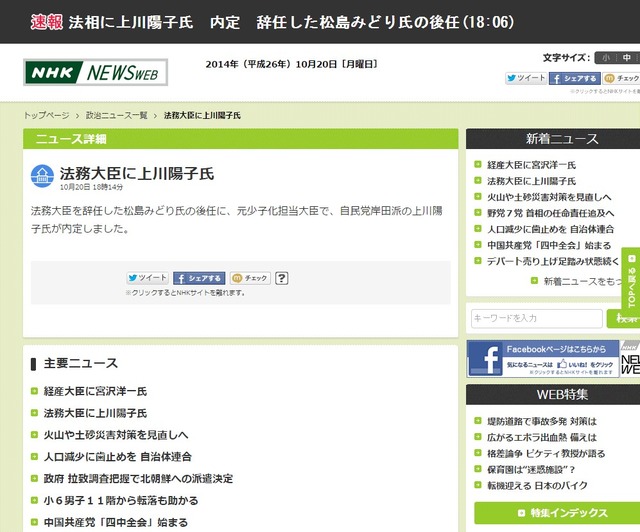Open the Facebookページはこちらから banner
The image size is (640, 532).
click(x=543, y=359)
